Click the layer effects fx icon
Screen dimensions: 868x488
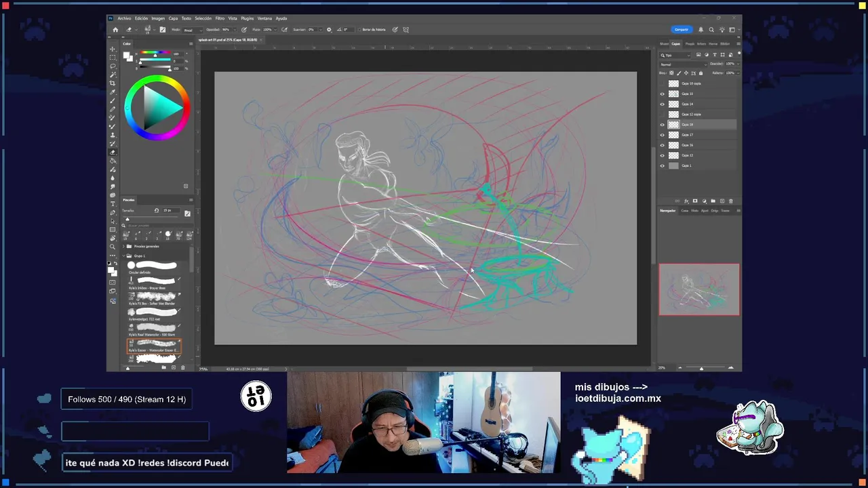(686, 201)
